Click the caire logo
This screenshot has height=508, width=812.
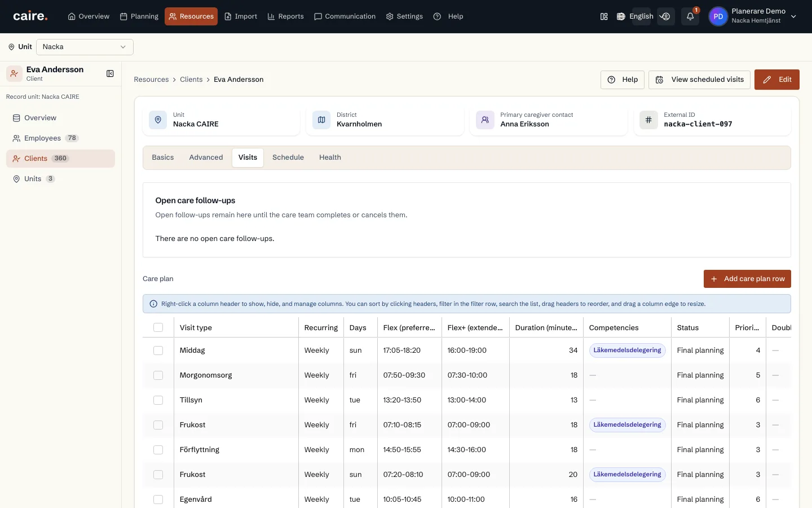pyautogui.click(x=30, y=16)
